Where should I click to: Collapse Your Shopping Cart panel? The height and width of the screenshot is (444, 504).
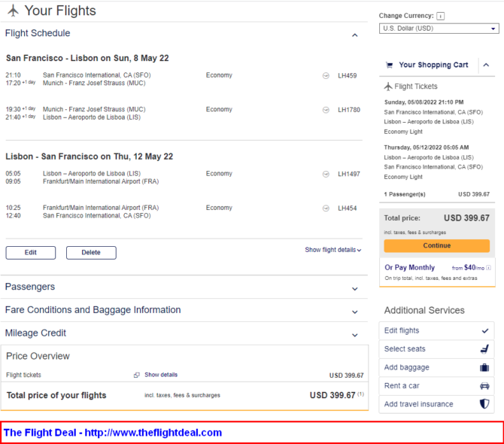(x=486, y=65)
